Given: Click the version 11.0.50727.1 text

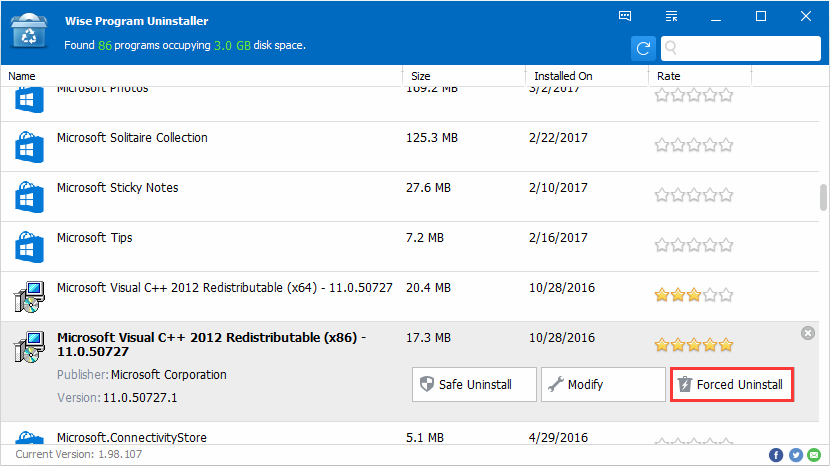Looking at the screenshot, I should 140,398.
